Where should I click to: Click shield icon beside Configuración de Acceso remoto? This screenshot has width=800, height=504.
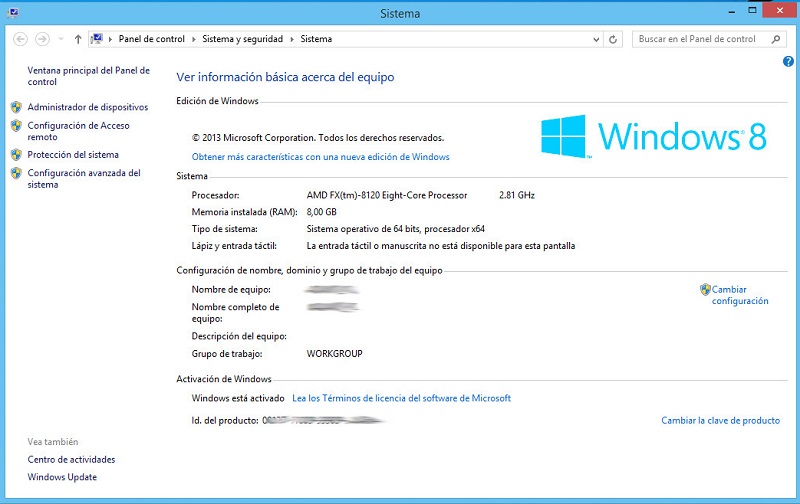tap(16, 125)
